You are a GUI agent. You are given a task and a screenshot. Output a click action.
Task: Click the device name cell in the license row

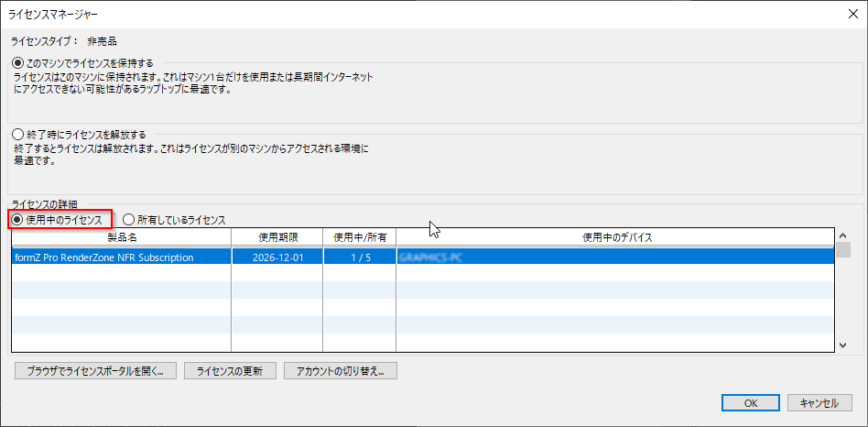615,257
